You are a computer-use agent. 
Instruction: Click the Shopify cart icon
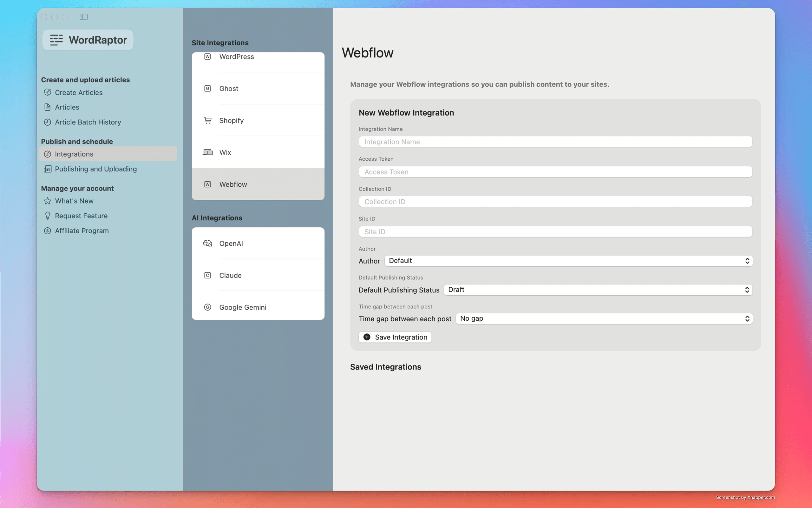[x=208, y=120]
